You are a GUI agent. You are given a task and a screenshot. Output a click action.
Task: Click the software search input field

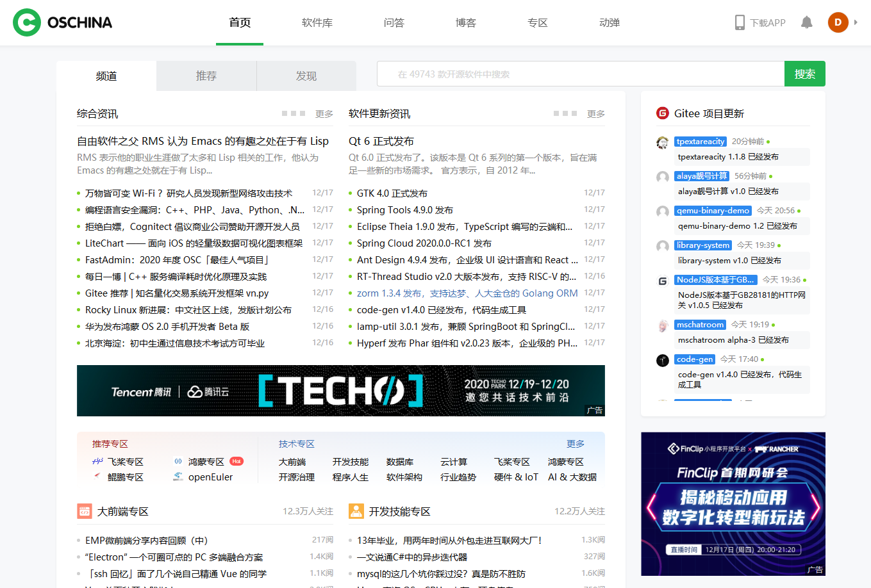(577, 74)
